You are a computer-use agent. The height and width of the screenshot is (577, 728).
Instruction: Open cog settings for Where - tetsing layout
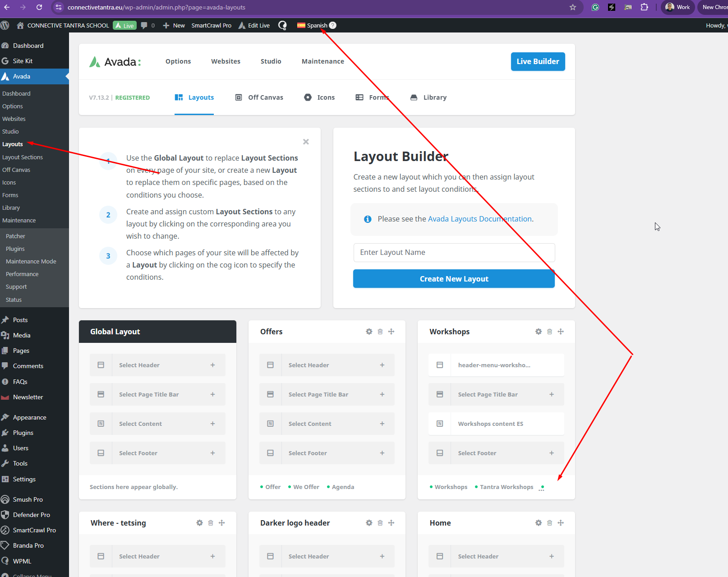point(199,523)
